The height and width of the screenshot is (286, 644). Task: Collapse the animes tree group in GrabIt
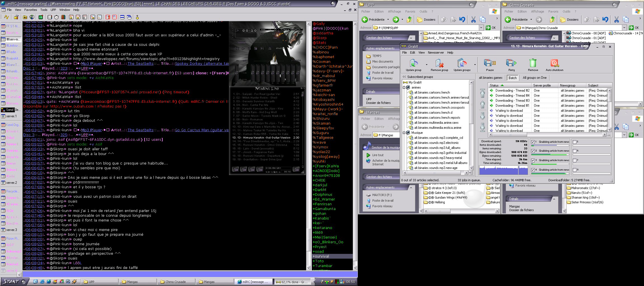404,87
